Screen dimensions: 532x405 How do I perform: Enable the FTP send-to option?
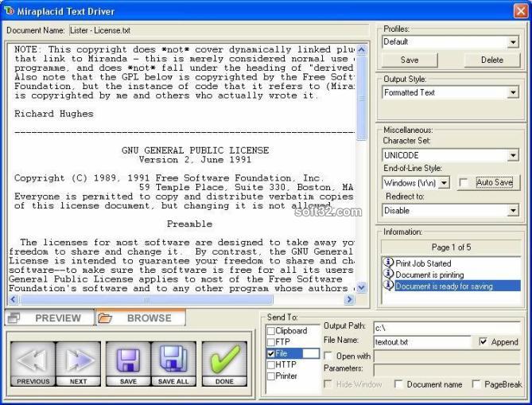270,342
